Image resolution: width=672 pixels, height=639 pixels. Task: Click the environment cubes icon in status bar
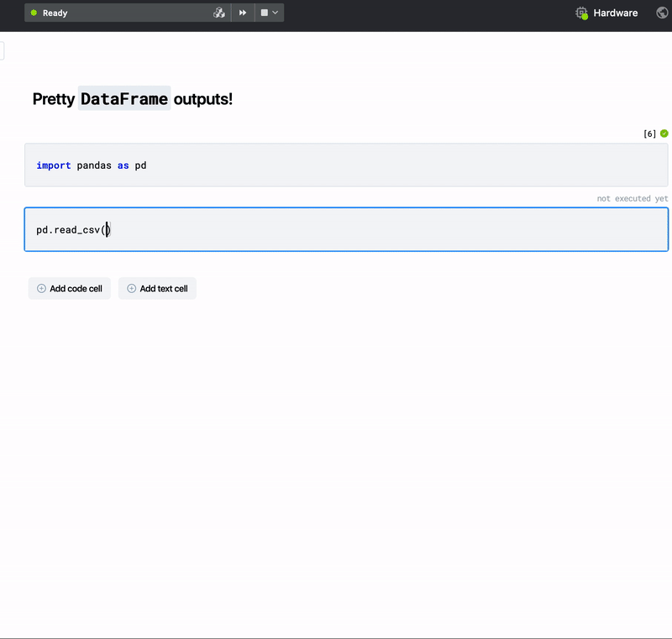click(x=219, y=13)
